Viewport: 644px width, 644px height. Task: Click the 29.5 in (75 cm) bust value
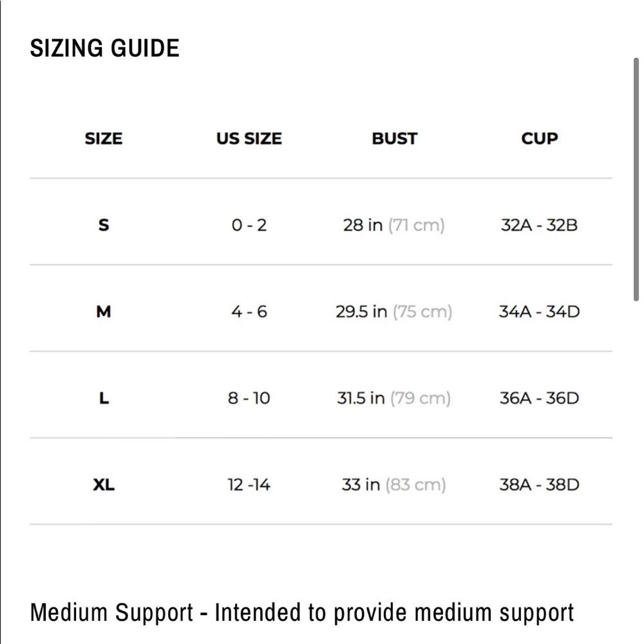tap(394, 312)
